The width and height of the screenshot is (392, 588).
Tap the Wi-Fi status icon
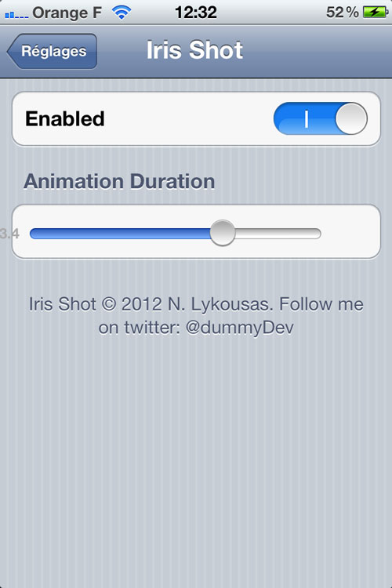click(122, 13)
